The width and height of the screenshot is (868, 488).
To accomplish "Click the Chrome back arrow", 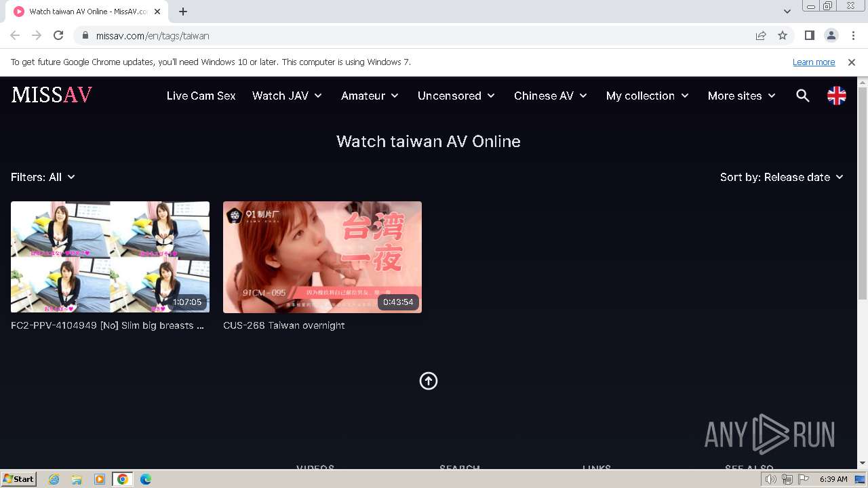I will click(15, 35).
